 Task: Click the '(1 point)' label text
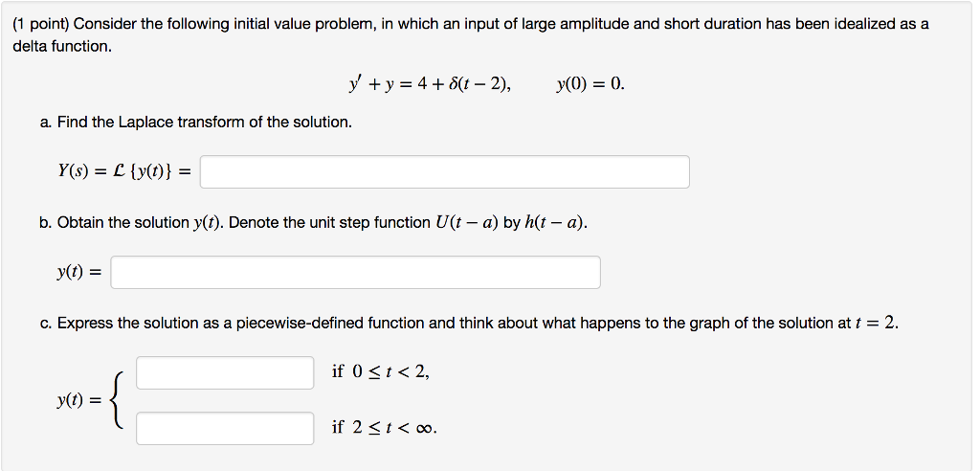[42, 24]
